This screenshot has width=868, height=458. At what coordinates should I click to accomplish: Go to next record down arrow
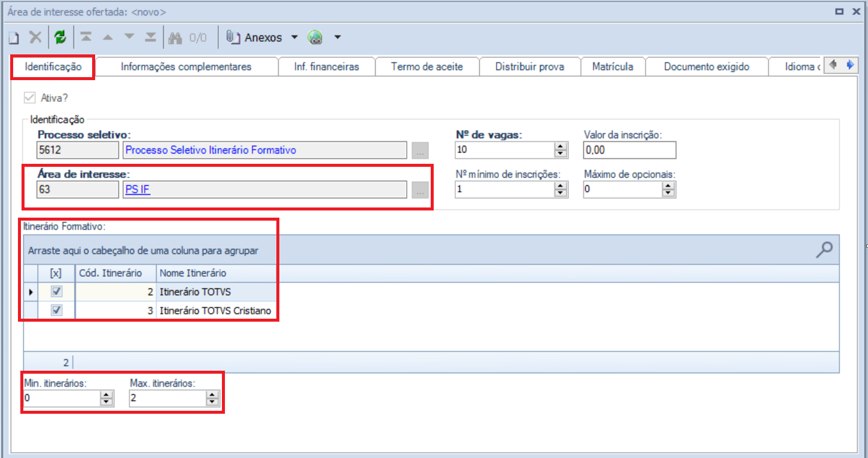(129, 37)
